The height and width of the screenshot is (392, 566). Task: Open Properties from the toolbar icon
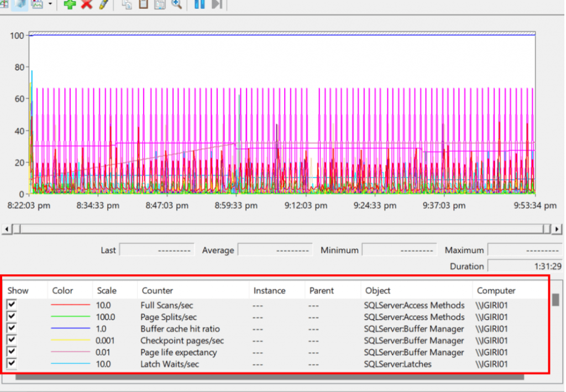click(x=160, y=4)
